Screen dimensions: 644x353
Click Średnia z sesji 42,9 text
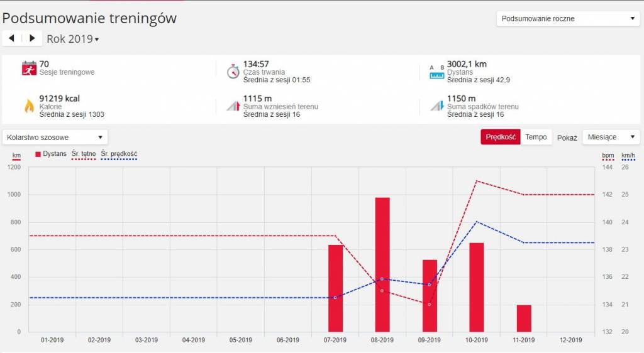click(x=479, y=80)
